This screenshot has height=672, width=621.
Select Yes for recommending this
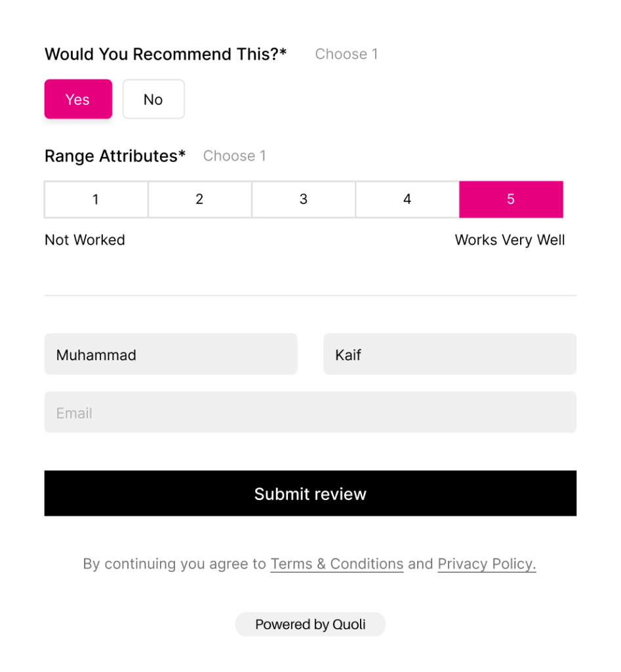click(x=78, y=99)
